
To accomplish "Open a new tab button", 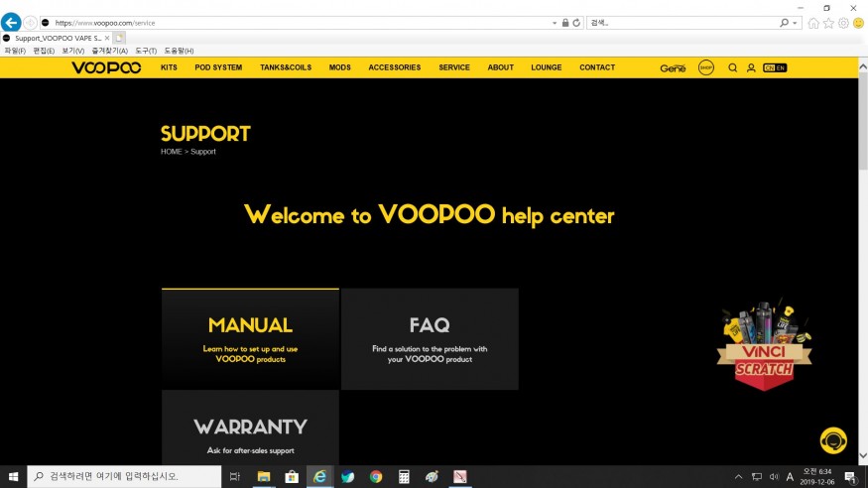I will pos(119,38).
